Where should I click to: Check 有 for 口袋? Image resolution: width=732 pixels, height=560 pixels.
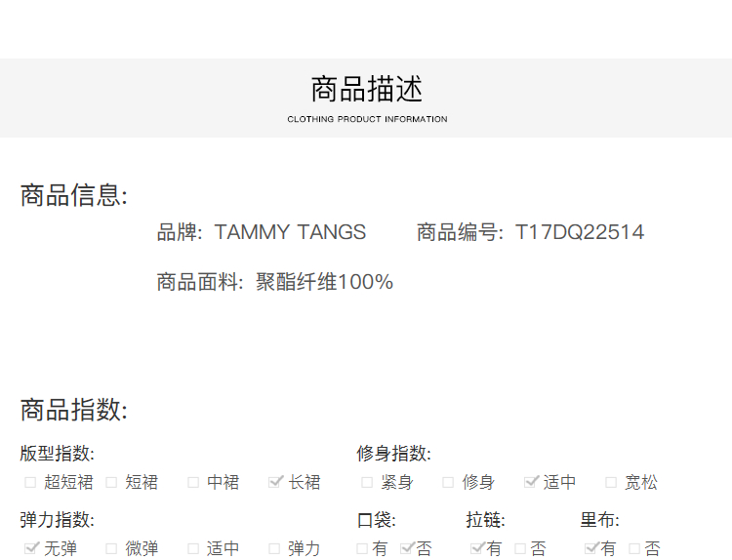coord(362,548)
